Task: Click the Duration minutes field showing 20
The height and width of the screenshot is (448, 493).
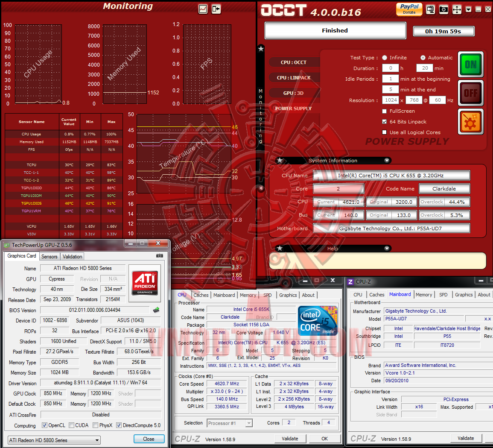Action: [424, 68]
